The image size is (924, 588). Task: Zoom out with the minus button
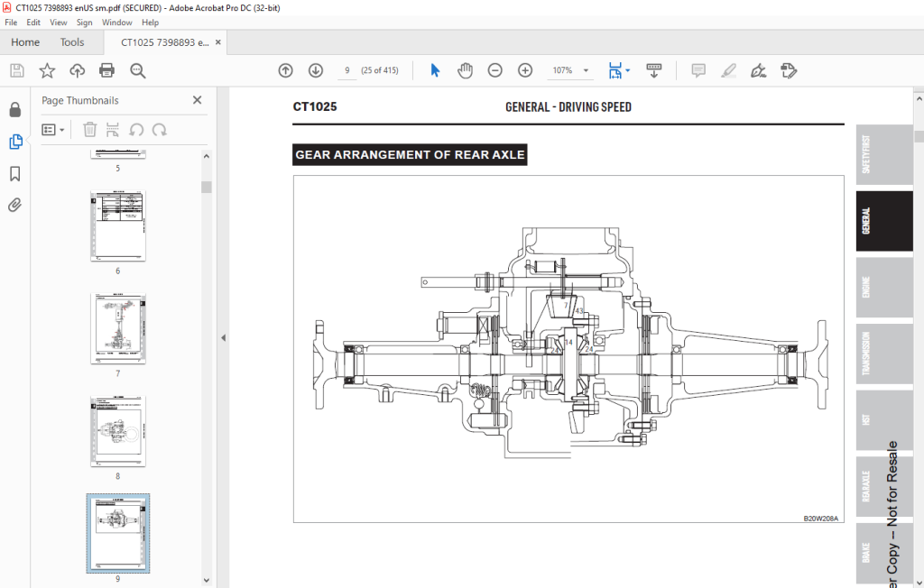pos(495,70)
